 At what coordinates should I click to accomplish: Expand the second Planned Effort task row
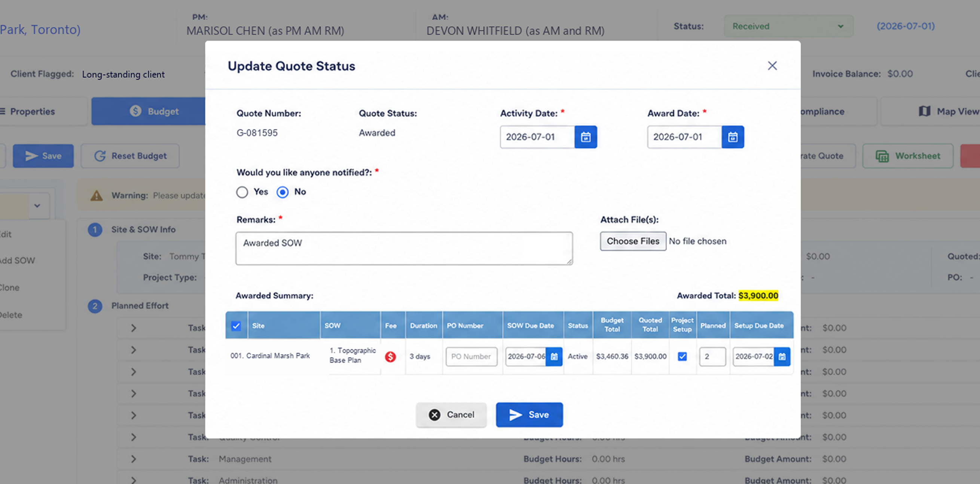tap(133, 350)
